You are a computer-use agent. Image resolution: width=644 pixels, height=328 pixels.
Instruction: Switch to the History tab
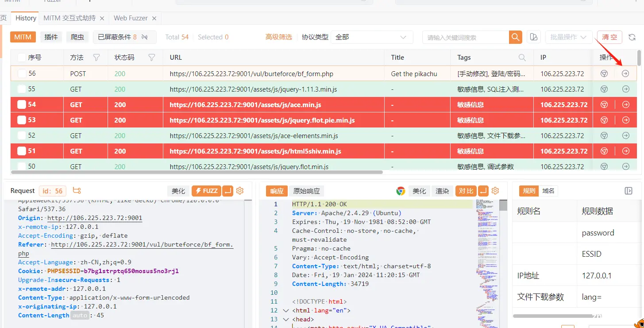click(x=26, y=18)
